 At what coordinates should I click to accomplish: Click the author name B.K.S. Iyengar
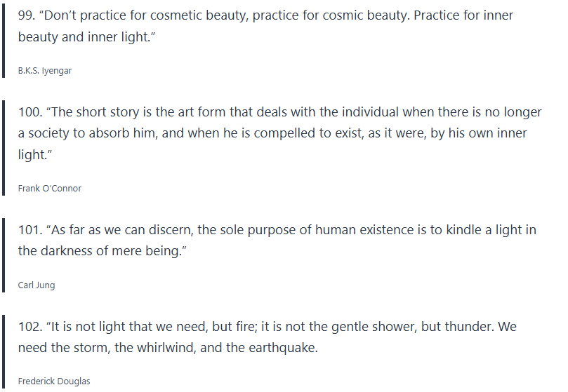point(45,71)
